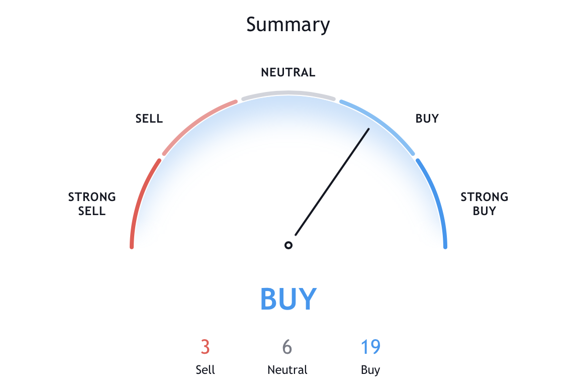Click the Summary title

click(288, 25)
